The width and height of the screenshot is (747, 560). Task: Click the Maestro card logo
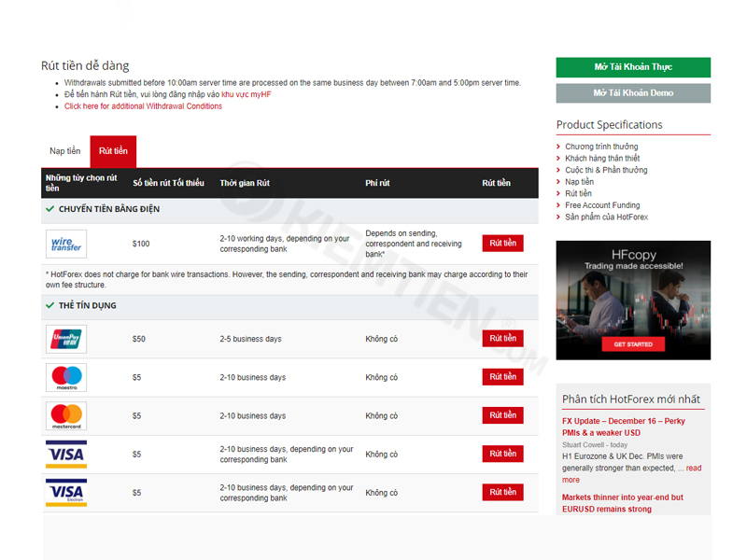[x=66, y=378]
